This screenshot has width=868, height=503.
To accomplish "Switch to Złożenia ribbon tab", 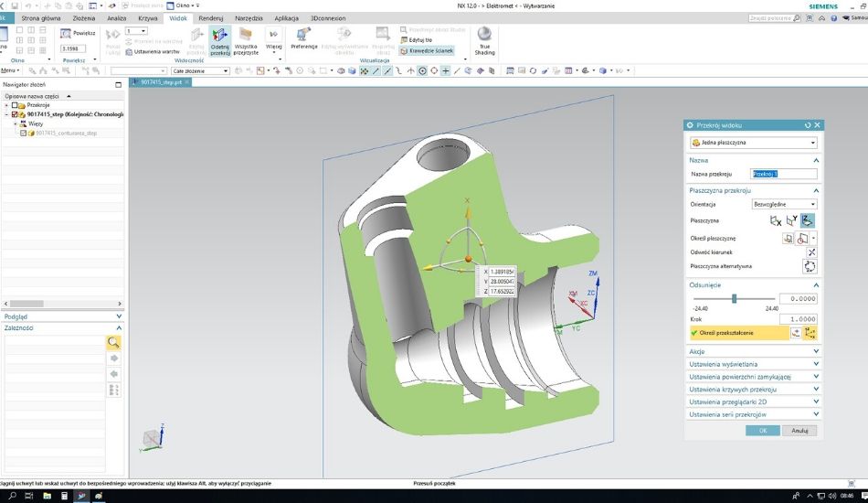I will point(83,18).
